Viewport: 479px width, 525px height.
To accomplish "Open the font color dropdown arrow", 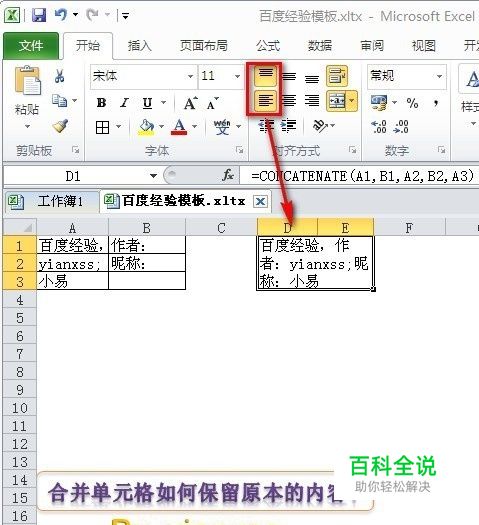I will pos(194,127).
